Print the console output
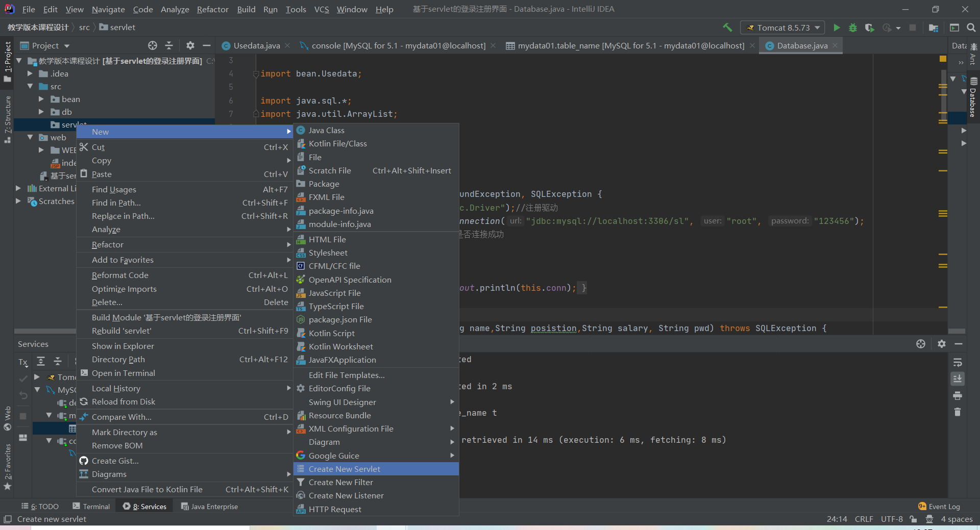 [x=958, y=395]
